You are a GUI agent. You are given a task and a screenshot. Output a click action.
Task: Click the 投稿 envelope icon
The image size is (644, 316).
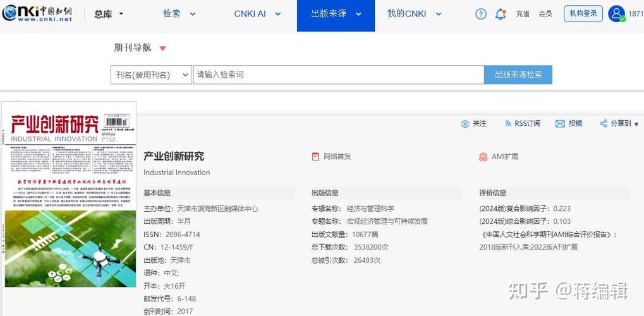pos(560,124)
